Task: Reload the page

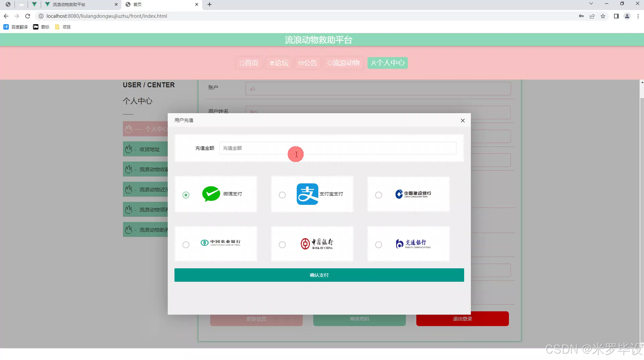Action: pyautogui.click(x=28, y=16)
